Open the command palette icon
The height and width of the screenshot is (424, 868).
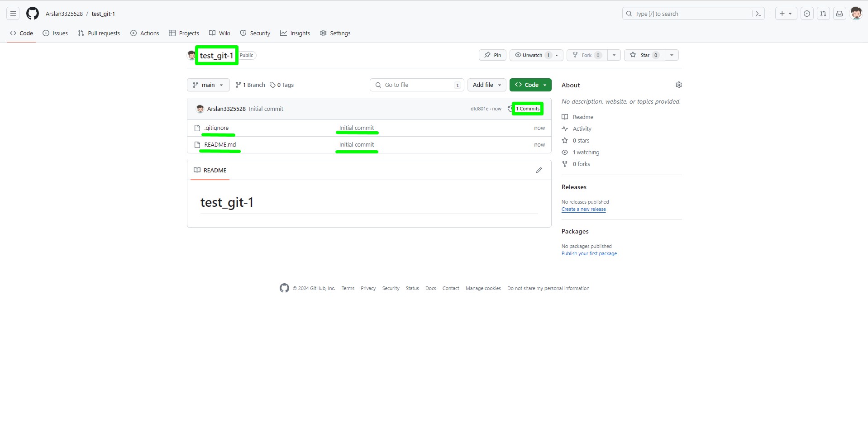pyautogui.click(x=758, y=14)
